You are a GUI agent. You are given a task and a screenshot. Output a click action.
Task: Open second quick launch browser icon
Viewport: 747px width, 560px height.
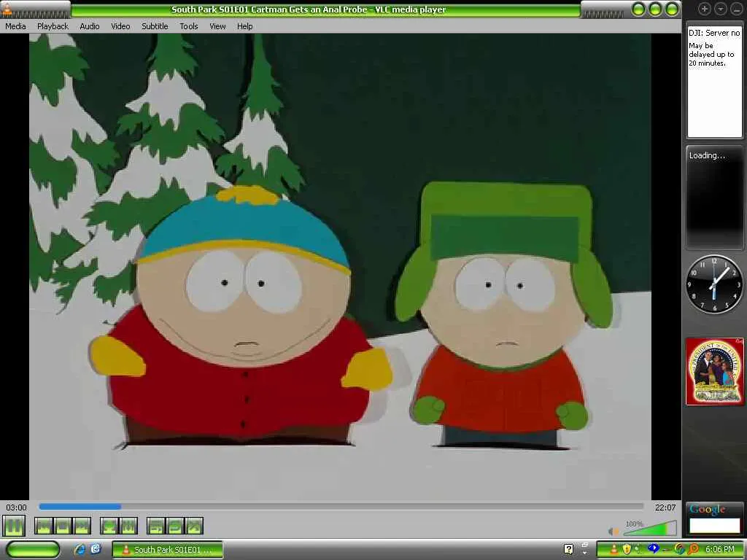pyautogui.click(x=96, y=549)
